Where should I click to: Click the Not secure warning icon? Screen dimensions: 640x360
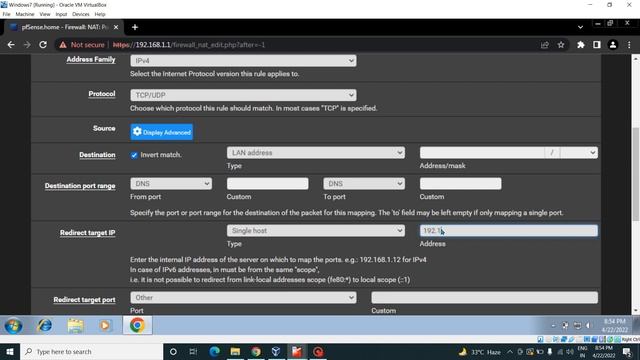[63, 45]
